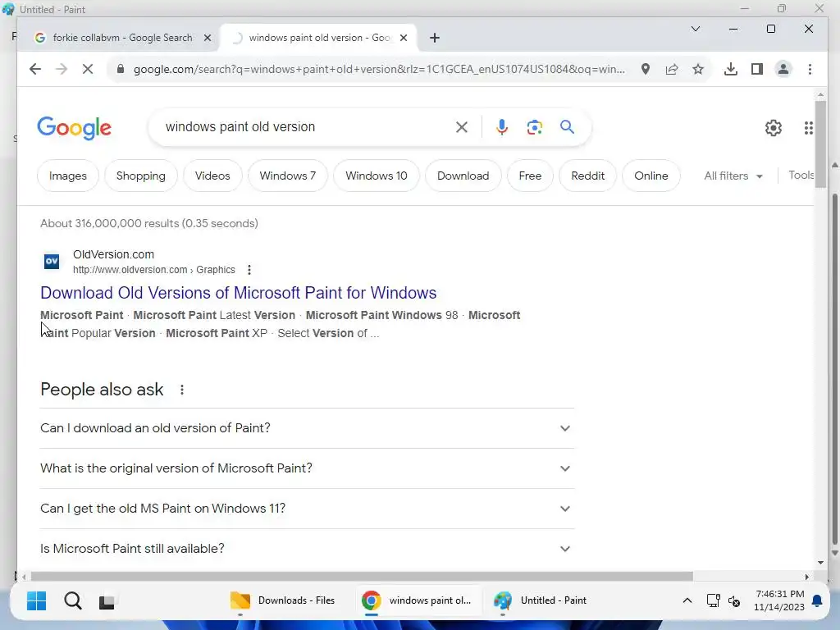This screenshot has height=630, width=840.
Task: Open Google quick settings gear
Action: click(x=773, y=127)
